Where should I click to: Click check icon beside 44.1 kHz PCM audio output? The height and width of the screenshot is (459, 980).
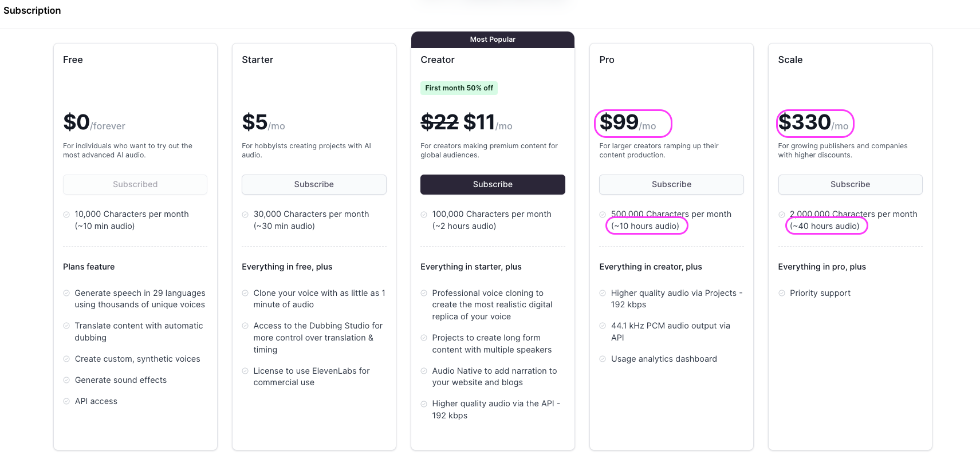(x=603, y=326)
